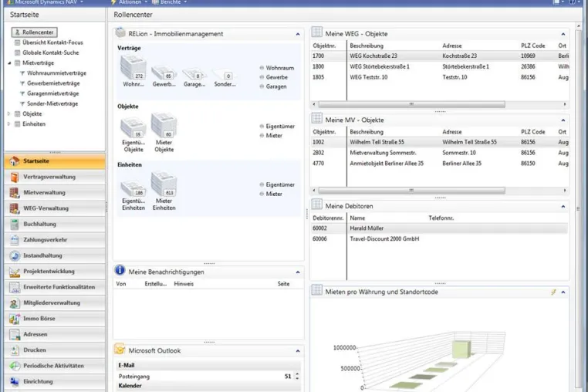Open Wohnraummietverträge in the tree
The image size is (588, 392).
(56, 73)
